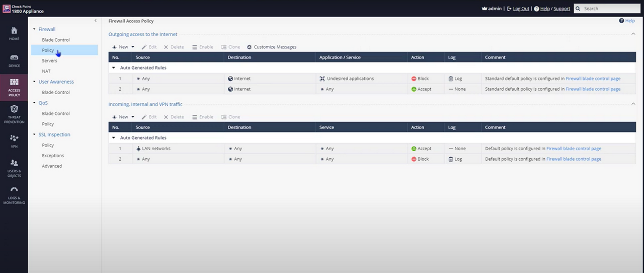
Task: Click the Check Point logo icon
Action: [x=7, y=9]
